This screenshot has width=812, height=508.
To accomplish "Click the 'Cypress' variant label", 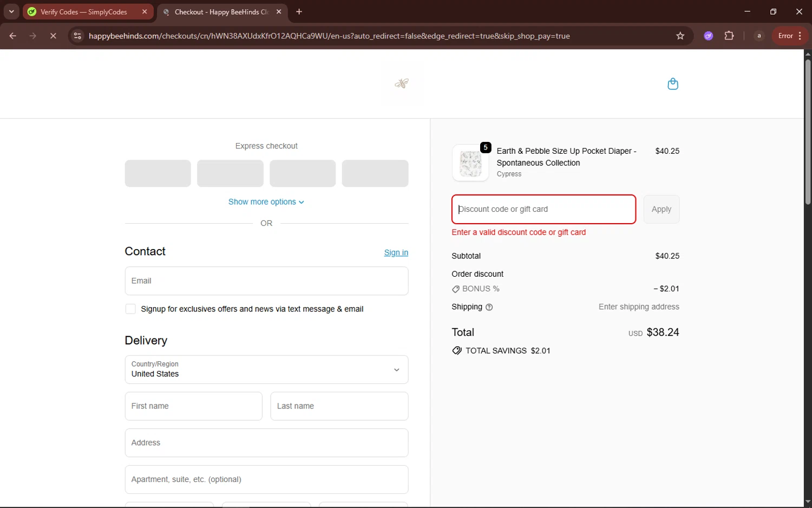I will (509, 174).
